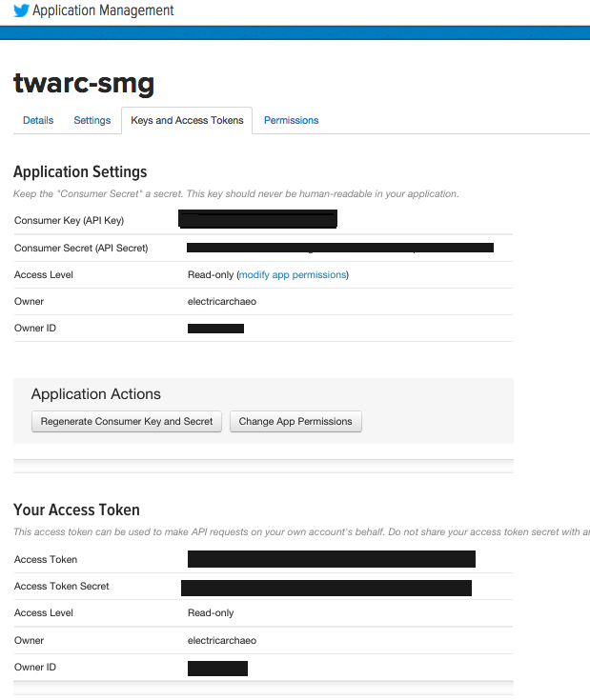590x700 pixels.
Task: Click Read-only value under Your Access Token
Action: tap(211, 613)
